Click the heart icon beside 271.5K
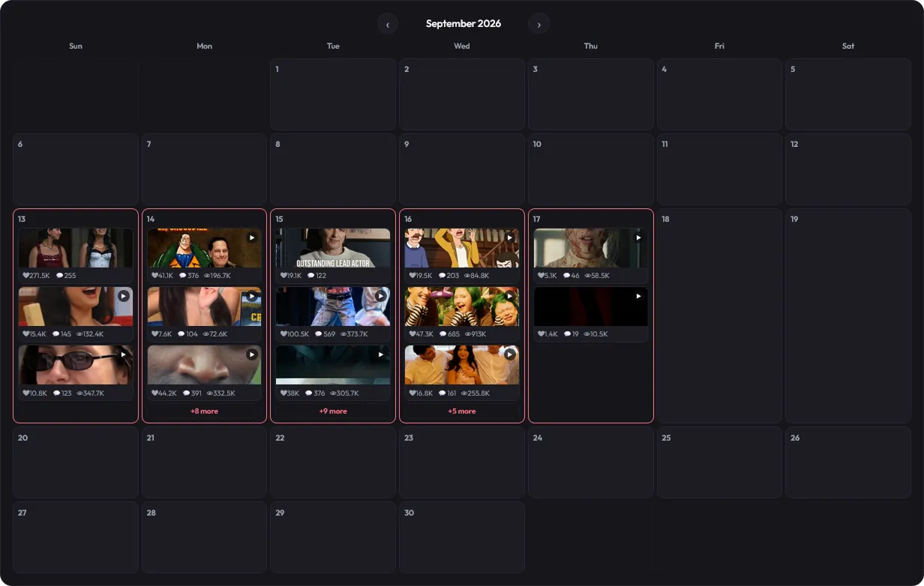 [x=26, y=276]
